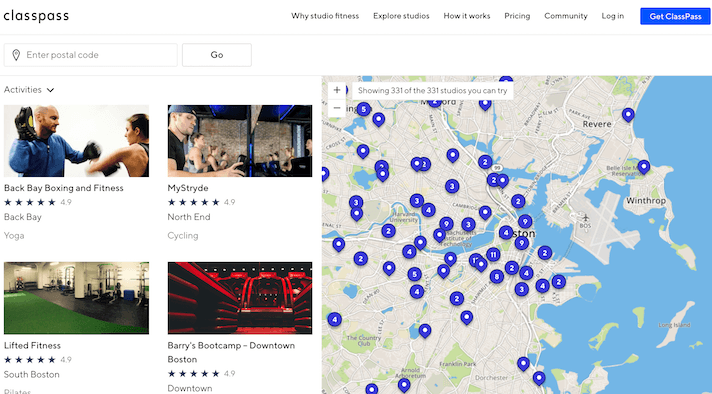This screenshot has width=712, height=394.
Task: Zoom in the map with plus button
Action: click(336, 90)
